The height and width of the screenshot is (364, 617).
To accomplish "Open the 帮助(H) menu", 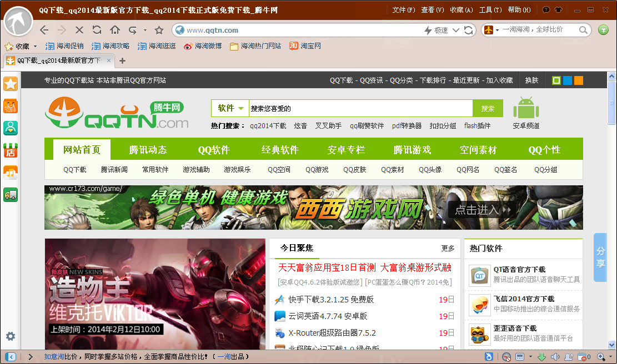I will (x=519, y=10).
